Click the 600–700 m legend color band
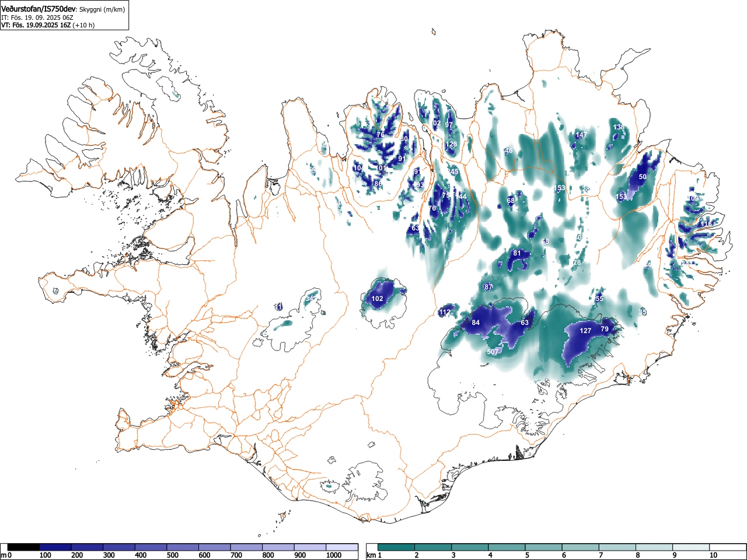Viewport: 747px width, 560px height. pos(215,547)
